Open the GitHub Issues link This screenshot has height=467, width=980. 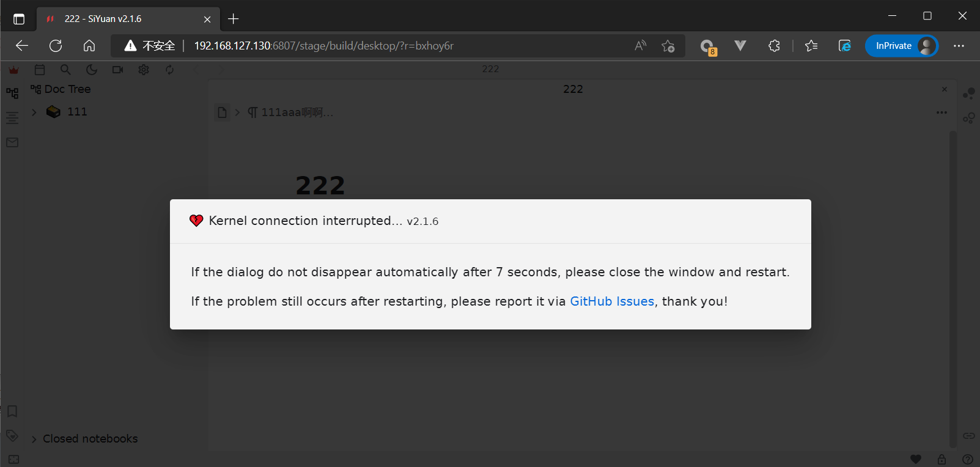(x=612, y=301)
